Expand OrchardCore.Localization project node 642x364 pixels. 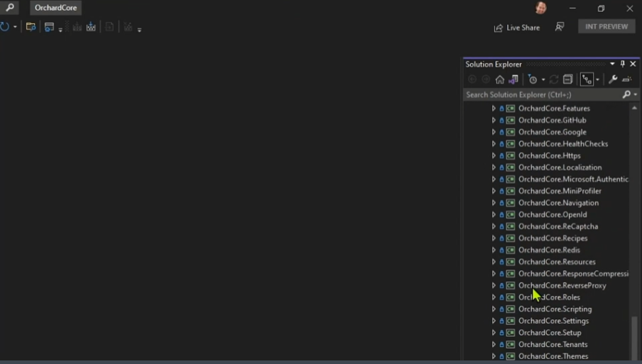pyautogui.click(x=494, y=167)
